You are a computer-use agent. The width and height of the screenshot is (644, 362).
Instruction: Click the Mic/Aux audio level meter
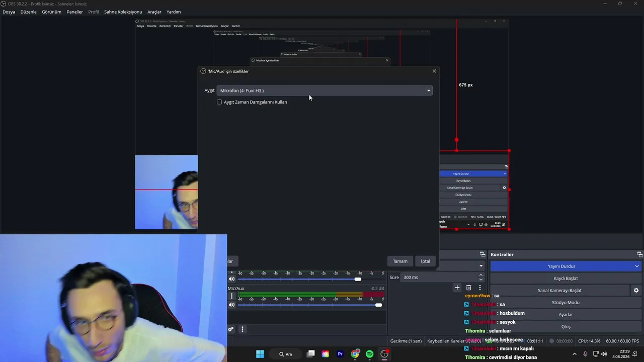click(x=311, y=294)
